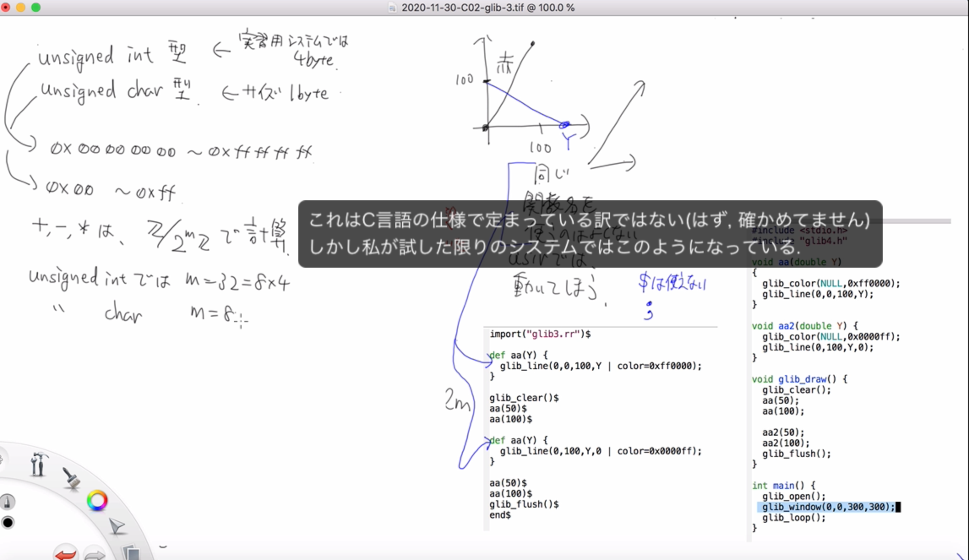969x560 pixels.
Task: Click the black current color swatch
Action: [8, 523]
